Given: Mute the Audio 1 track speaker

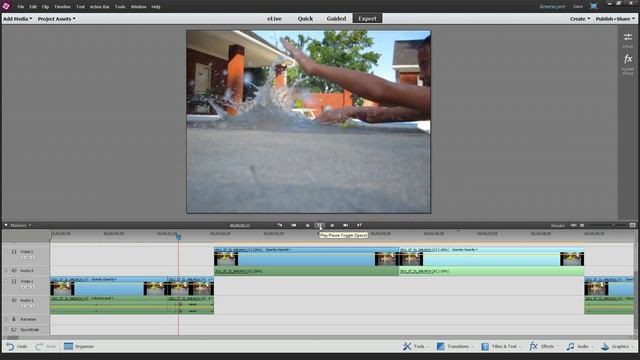Looking at the screenshot, I should 14,300.
